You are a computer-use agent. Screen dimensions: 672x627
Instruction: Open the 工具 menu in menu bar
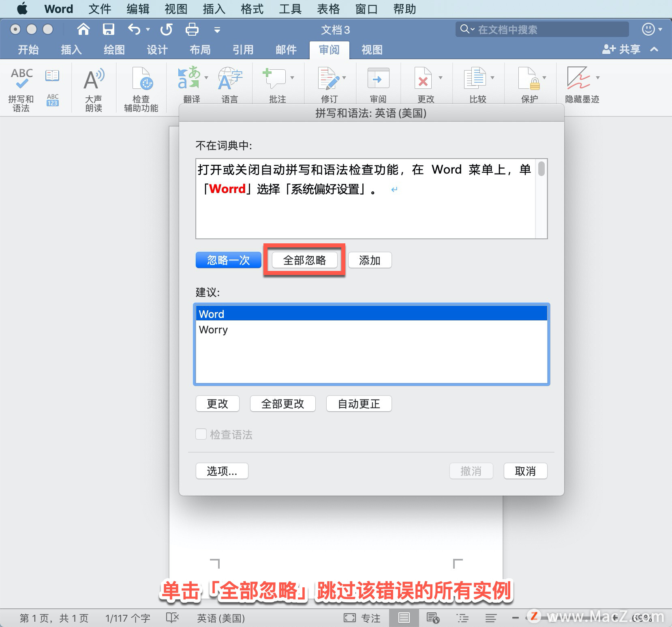290,9
